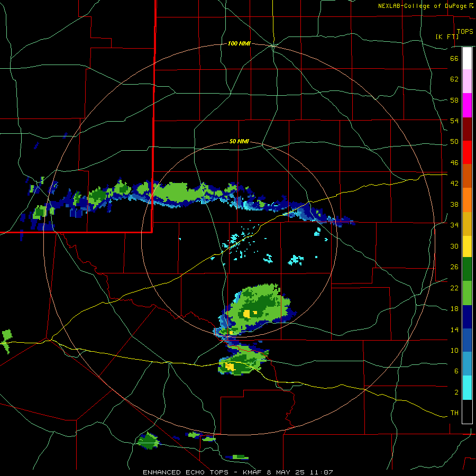
Task: Click the '30' legend value
Action: pos(454,246)
